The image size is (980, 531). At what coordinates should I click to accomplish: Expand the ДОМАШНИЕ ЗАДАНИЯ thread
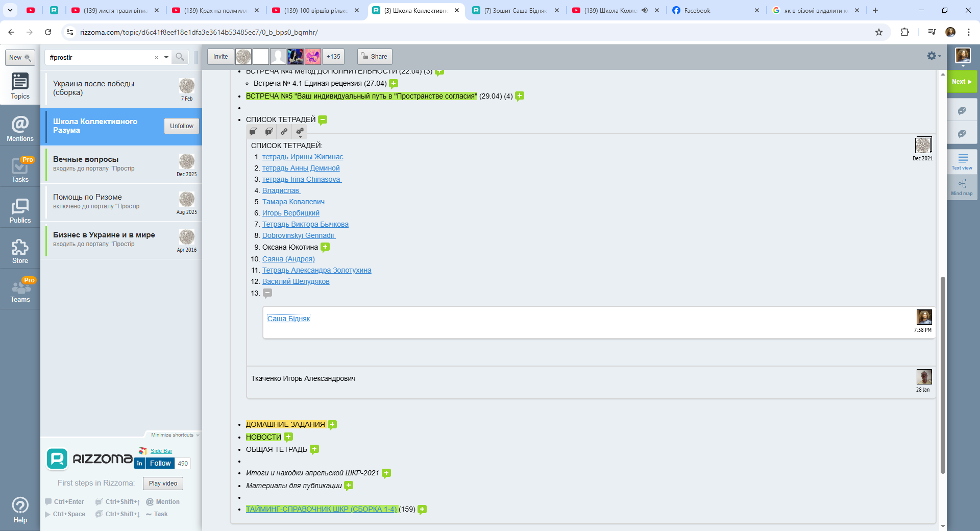point(332,425)
